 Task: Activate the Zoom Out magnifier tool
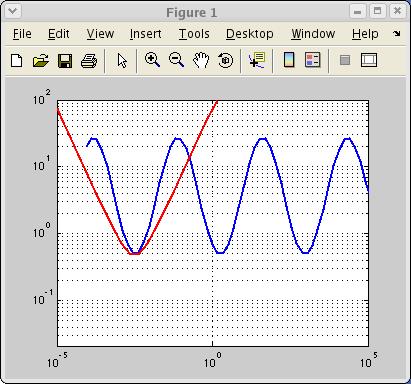click(x=176, y=60)
